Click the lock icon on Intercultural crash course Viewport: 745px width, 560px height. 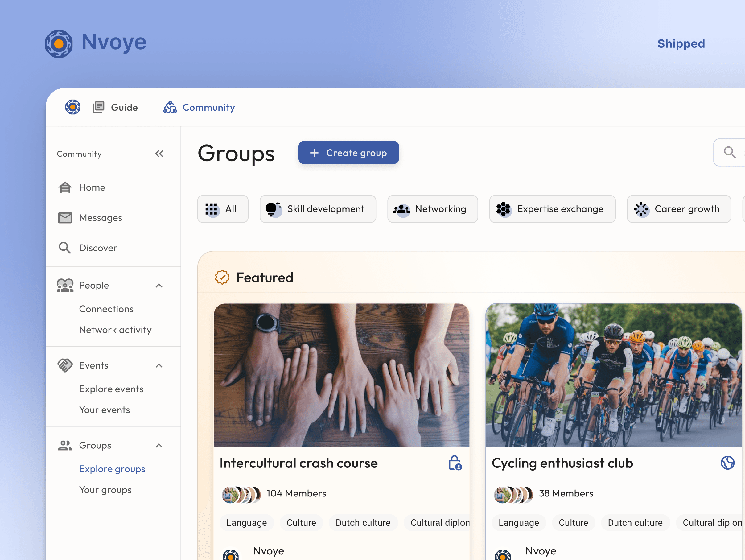click(x=455, y=463)
